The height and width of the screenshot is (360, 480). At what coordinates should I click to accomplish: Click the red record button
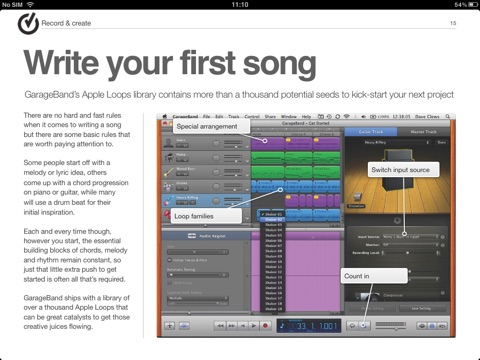265,326
